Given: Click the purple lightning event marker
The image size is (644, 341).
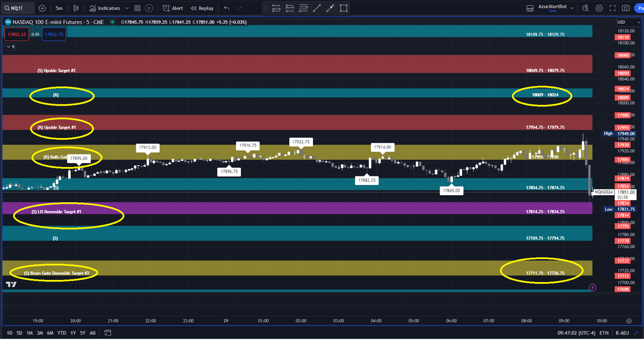Looking at the screenshot, I should click(592, 287).
